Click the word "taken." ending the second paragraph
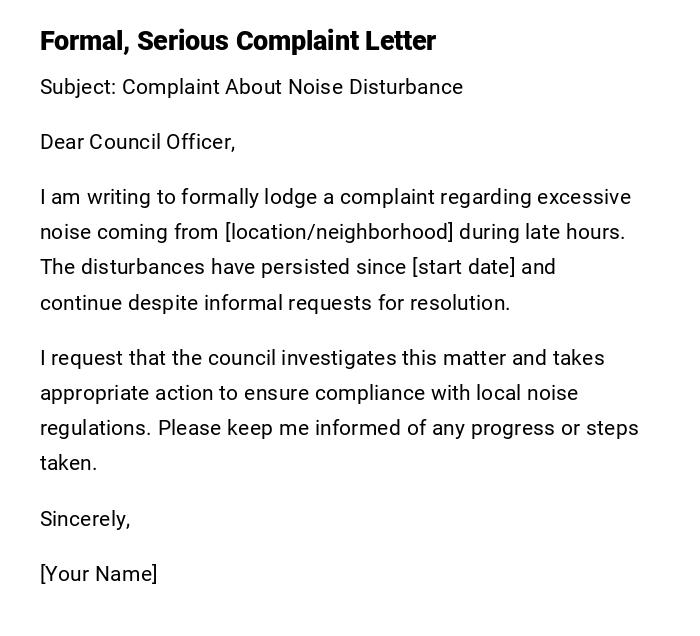The width and height of the screenshot is (700, 636). click(68, 463)
